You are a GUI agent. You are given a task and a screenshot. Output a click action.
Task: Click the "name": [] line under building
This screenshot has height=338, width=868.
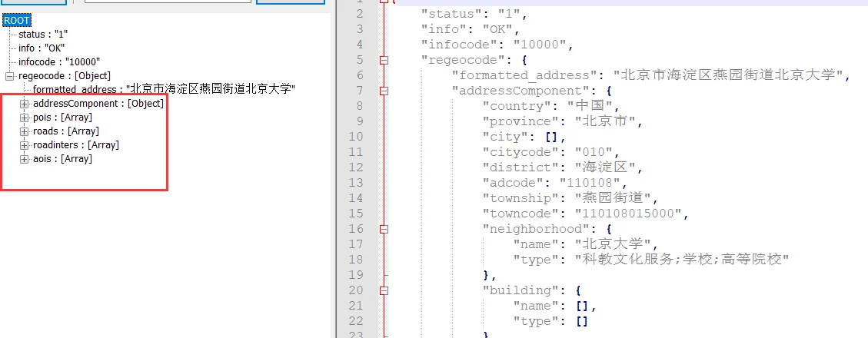pyautogui.click(x=554, y=306)
